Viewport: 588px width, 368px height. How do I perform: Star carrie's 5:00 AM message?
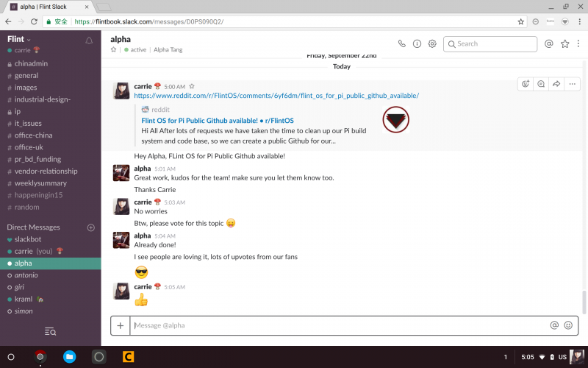click(192, 86)
